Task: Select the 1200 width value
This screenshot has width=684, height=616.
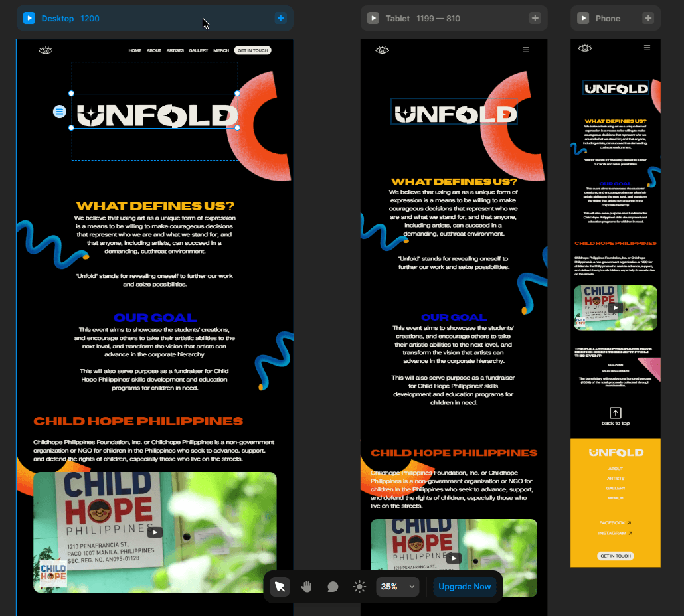Action: (90, 19)
